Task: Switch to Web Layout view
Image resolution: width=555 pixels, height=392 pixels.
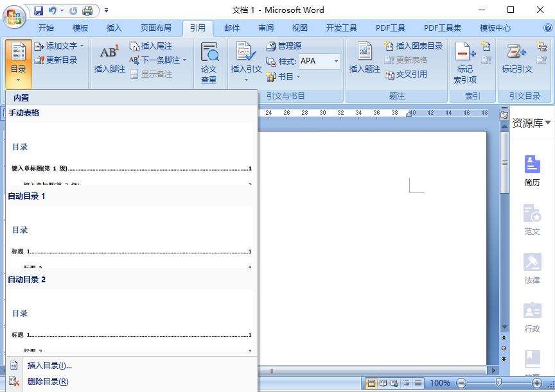Action: pos(394,383)
